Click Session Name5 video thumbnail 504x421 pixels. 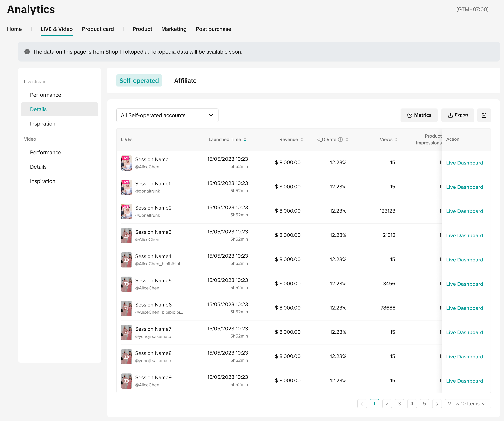pyautogui.click(x=127, y=284)
